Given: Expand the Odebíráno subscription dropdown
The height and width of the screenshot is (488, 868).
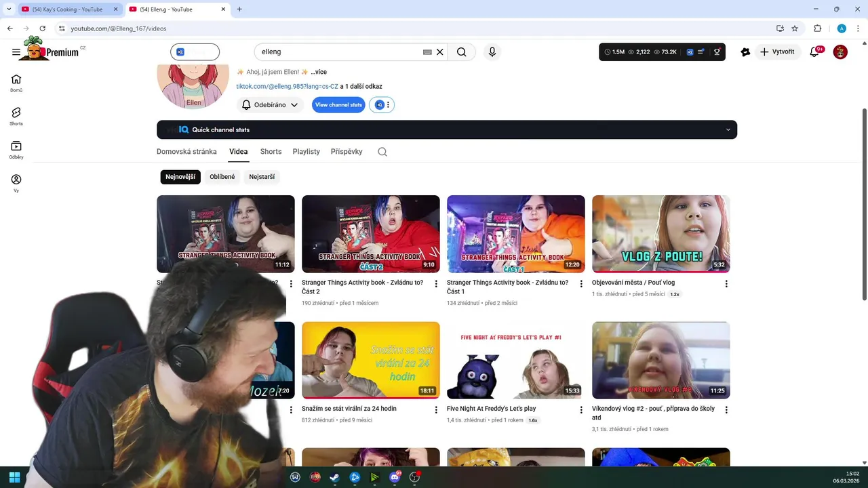Looking at the screenshot, I should point(270,105).
